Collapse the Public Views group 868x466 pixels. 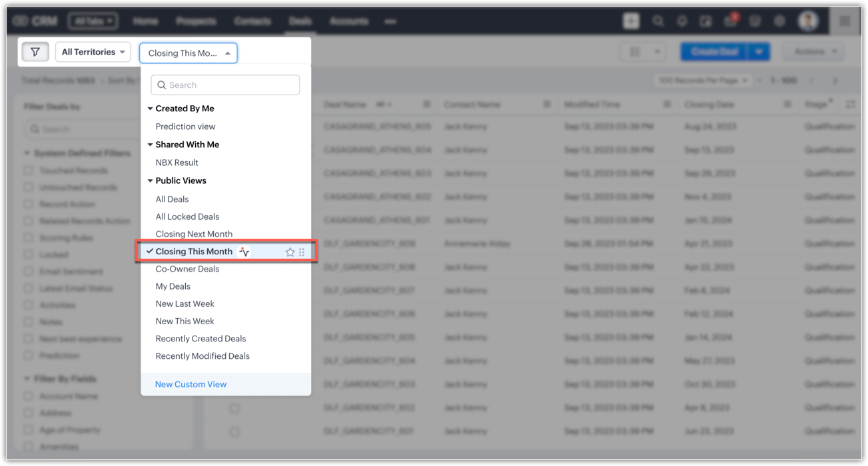(x=150, y=181)
